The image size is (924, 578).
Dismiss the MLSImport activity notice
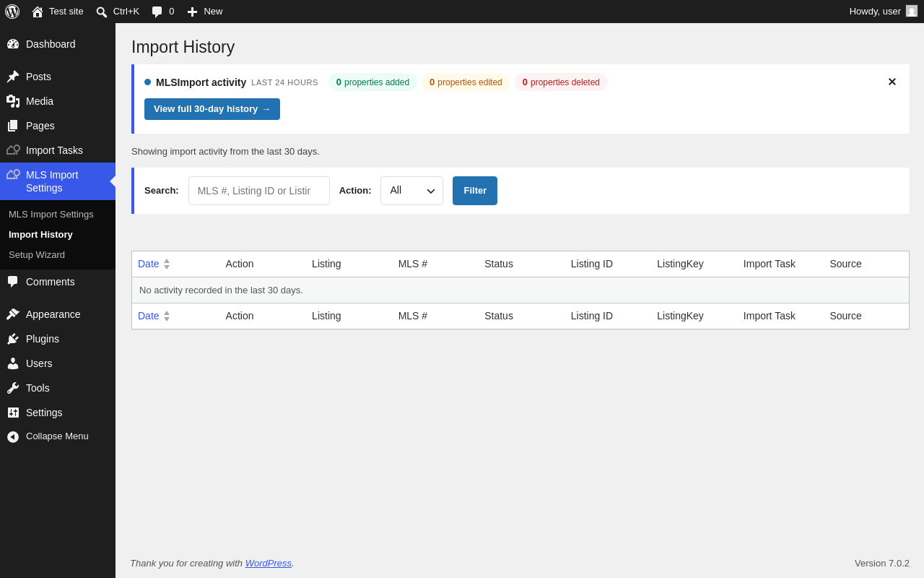coord(892,82)
